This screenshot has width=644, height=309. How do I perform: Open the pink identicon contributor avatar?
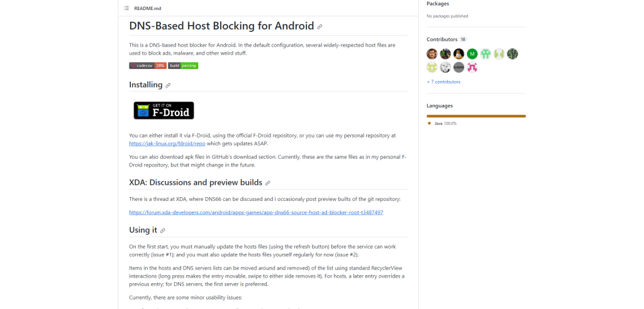[x=472, y=67]
